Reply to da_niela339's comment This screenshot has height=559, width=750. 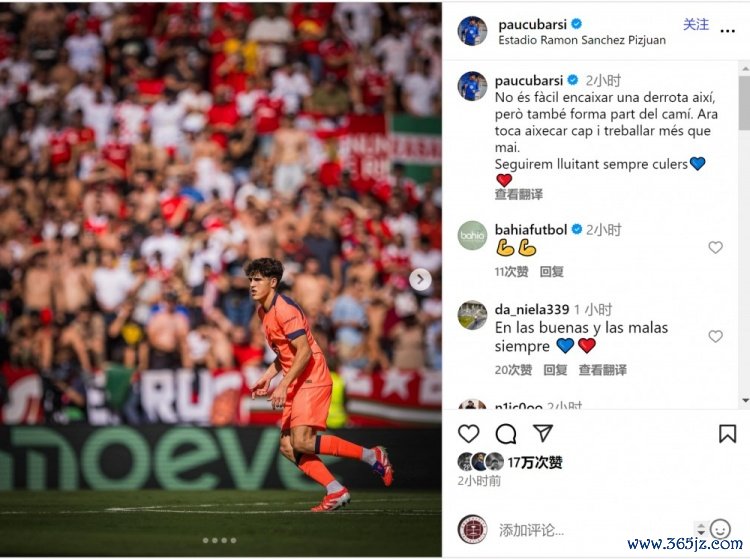point(555,370)
